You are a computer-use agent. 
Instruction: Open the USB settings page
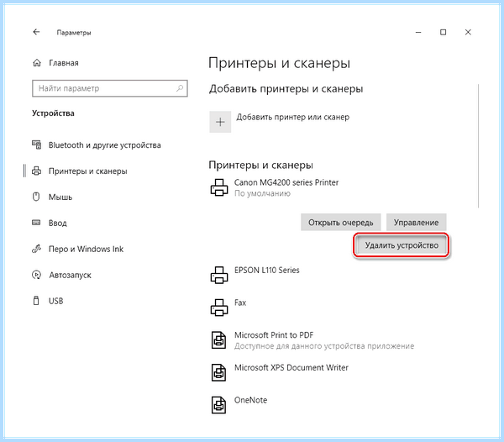(56, 301)
